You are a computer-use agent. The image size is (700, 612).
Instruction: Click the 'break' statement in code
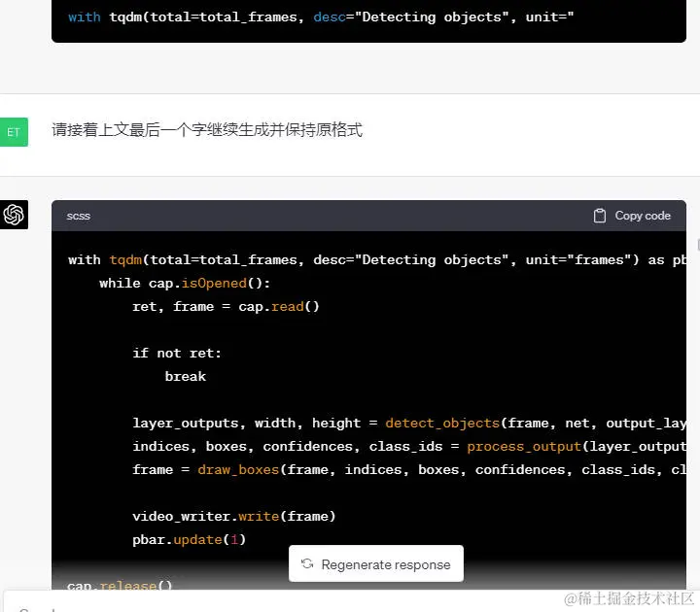pyautogui.click(x=186, y=377)
